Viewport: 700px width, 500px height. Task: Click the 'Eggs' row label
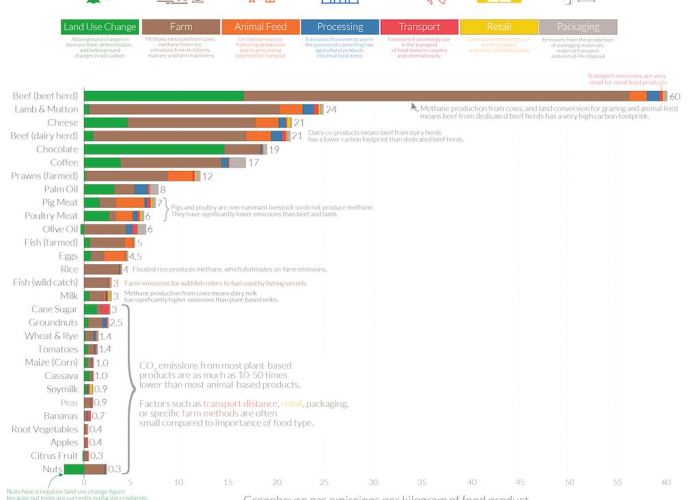click(x=68, y=256)
